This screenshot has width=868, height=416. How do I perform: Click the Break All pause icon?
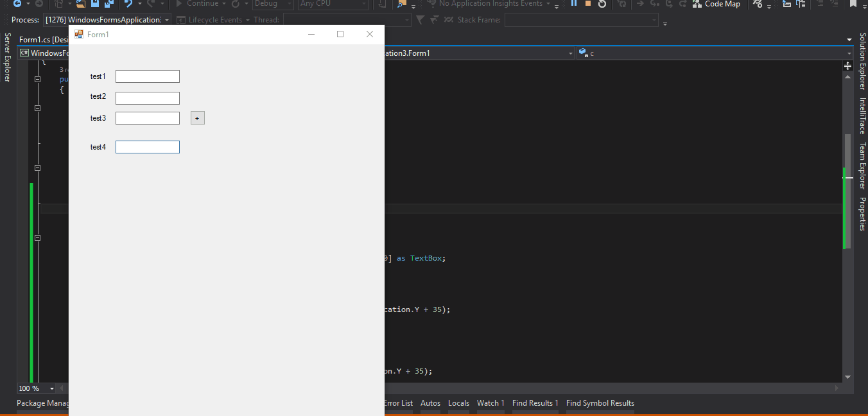pos(573,4)
